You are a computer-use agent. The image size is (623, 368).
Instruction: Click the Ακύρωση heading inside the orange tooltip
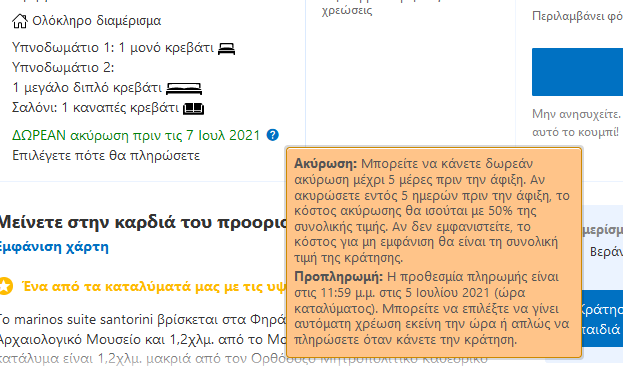325,164
